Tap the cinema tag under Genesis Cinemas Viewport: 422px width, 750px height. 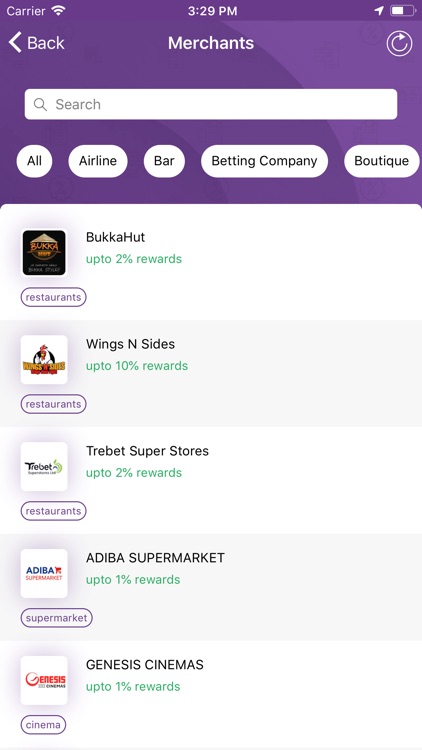coord(44,725)
